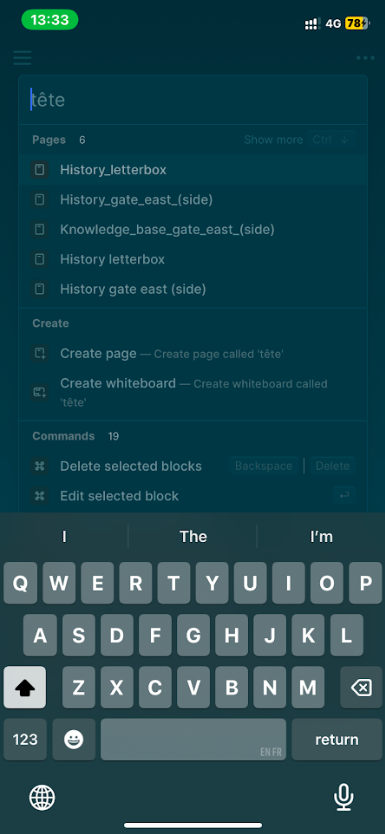
Task: Tap the Create page icon
Action: [39, 354]
